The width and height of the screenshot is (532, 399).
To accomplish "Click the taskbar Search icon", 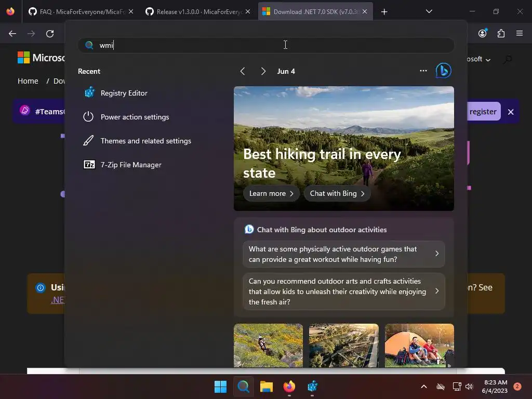I will 243,387.
